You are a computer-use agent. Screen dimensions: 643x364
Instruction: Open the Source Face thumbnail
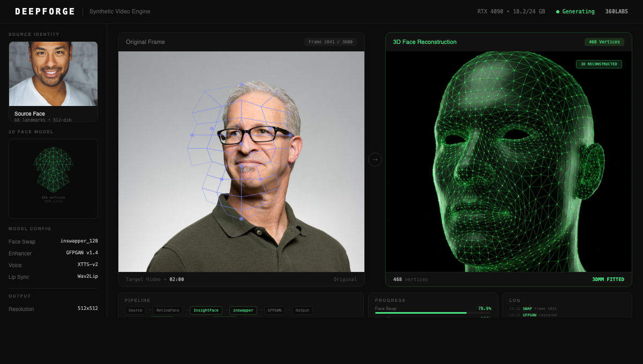[x=53, y=74]
